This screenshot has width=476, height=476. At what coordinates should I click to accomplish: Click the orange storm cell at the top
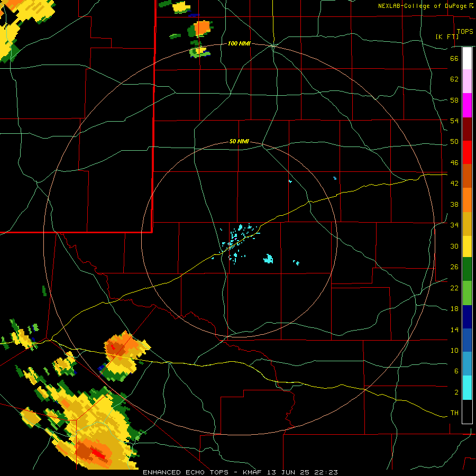click(202, 28)
